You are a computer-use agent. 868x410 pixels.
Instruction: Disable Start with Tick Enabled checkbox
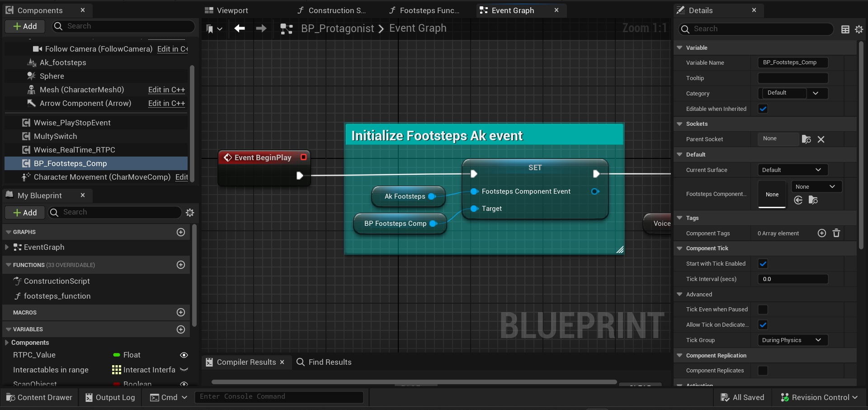763,264
